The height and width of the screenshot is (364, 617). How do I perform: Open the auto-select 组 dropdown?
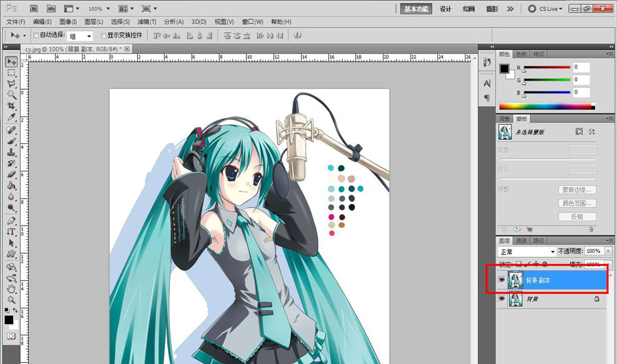[x=80, y=36]
